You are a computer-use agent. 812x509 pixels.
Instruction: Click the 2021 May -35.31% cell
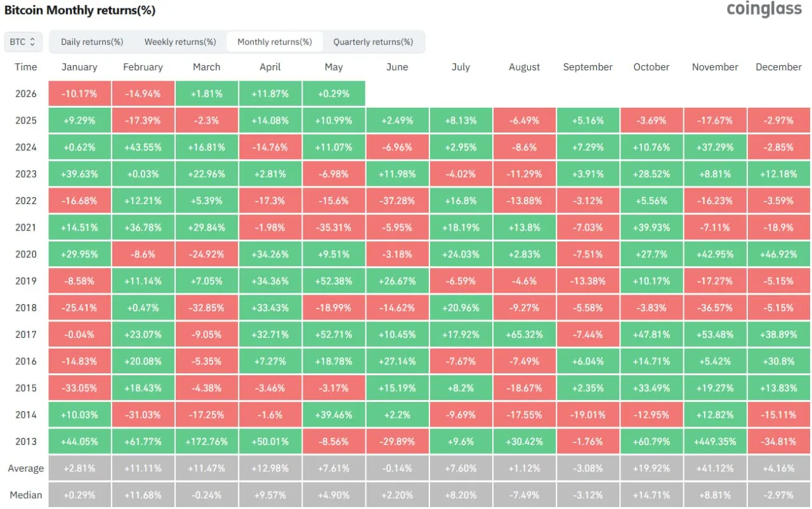(x=334, y=228)
